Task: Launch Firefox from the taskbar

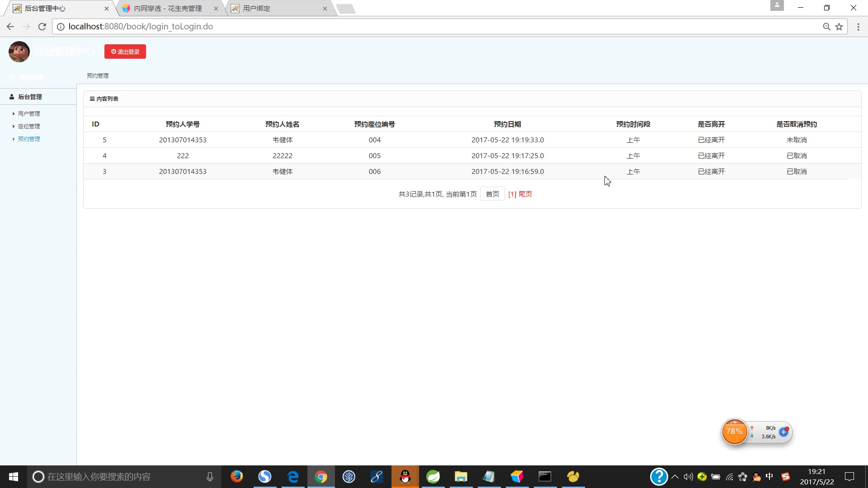Action: pyautogui.click(x=236, y=477)
